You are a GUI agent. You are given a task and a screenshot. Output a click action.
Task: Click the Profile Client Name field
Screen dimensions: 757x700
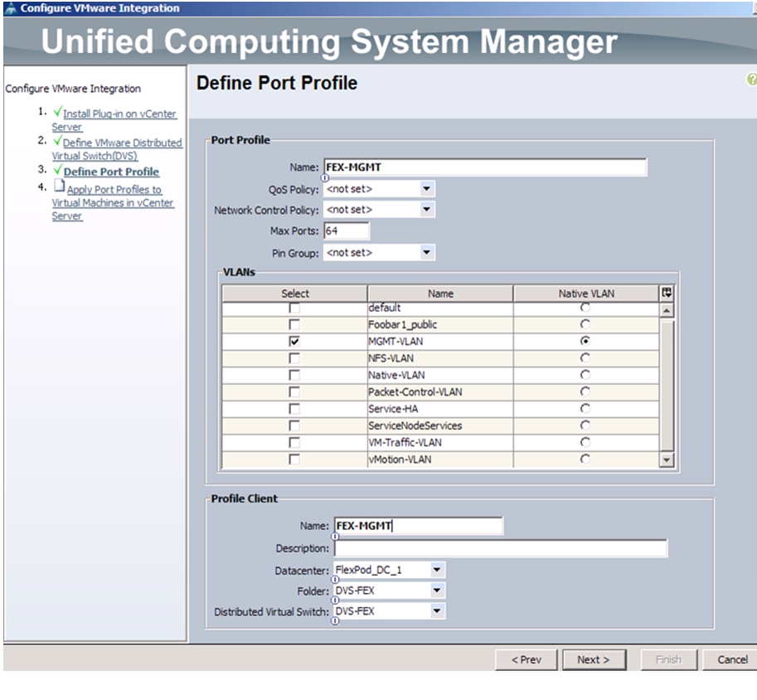coord(418,526)
